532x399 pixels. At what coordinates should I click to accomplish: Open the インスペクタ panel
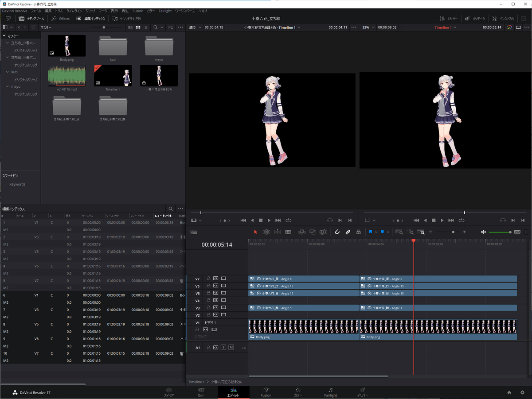click(503, 19)
